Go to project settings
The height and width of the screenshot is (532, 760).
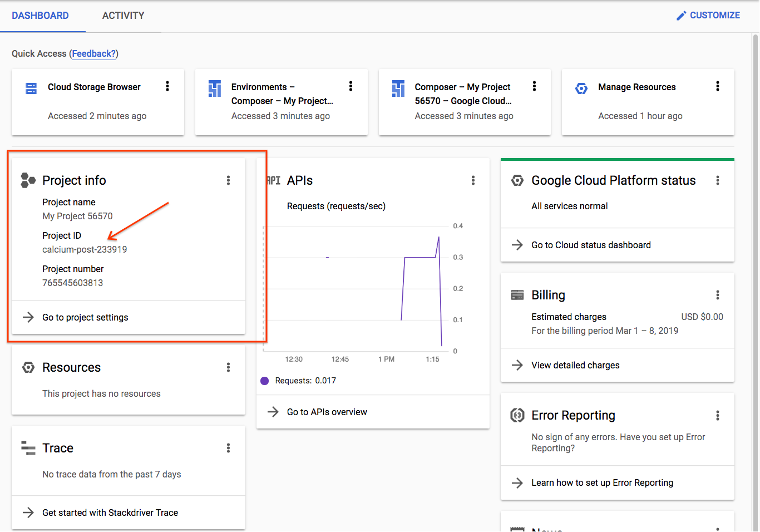[85, 317]
